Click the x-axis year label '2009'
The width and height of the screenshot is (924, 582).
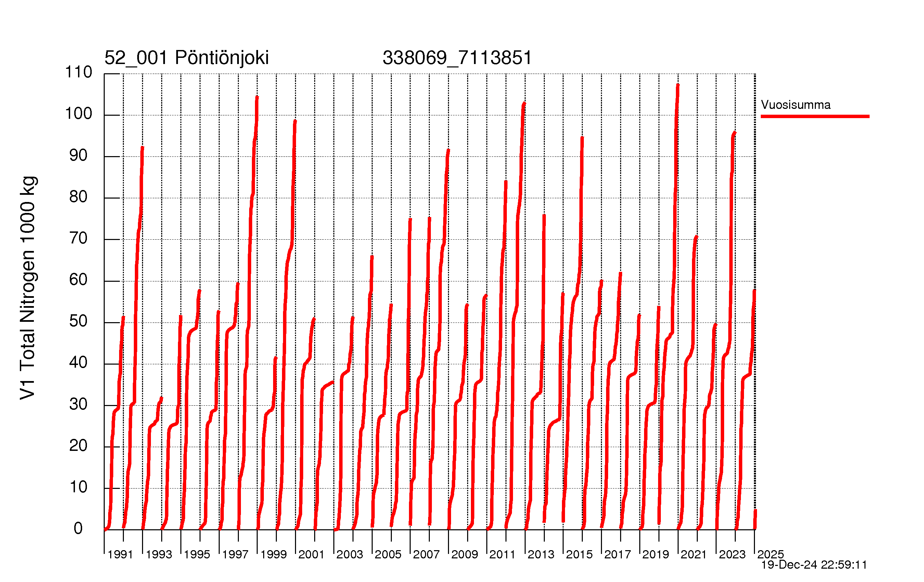(x=464, y=554)
